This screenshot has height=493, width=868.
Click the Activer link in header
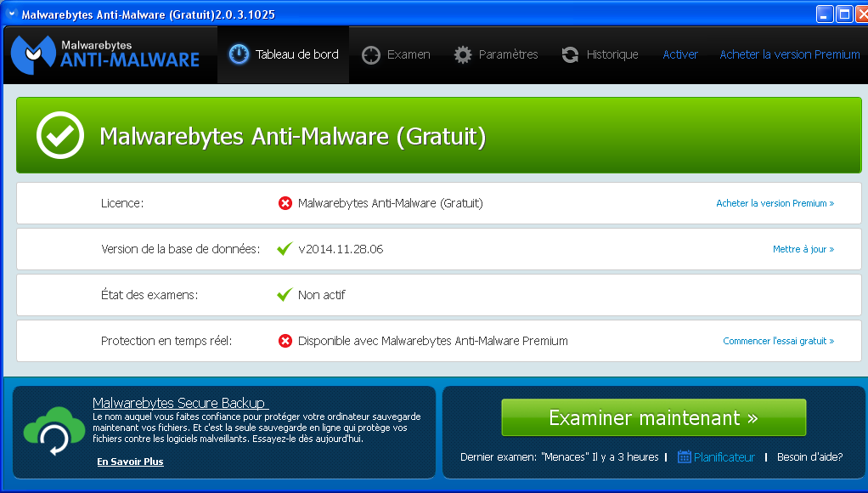coord(680,54)
